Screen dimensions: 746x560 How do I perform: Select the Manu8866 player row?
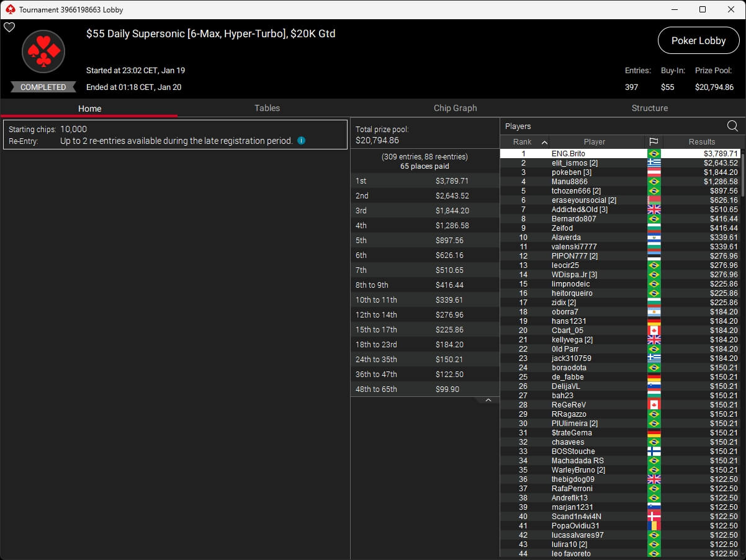[569, 182]
